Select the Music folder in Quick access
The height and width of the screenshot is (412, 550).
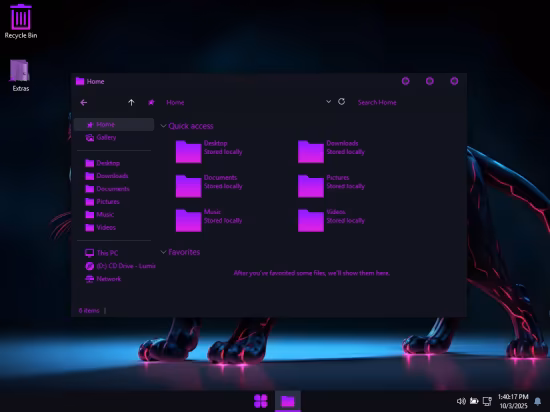(209, 220)
